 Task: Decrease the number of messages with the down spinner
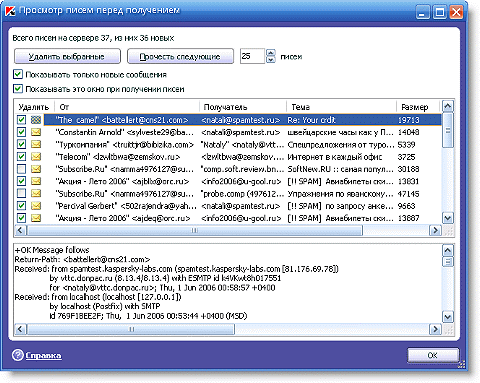tap(271, 60)
